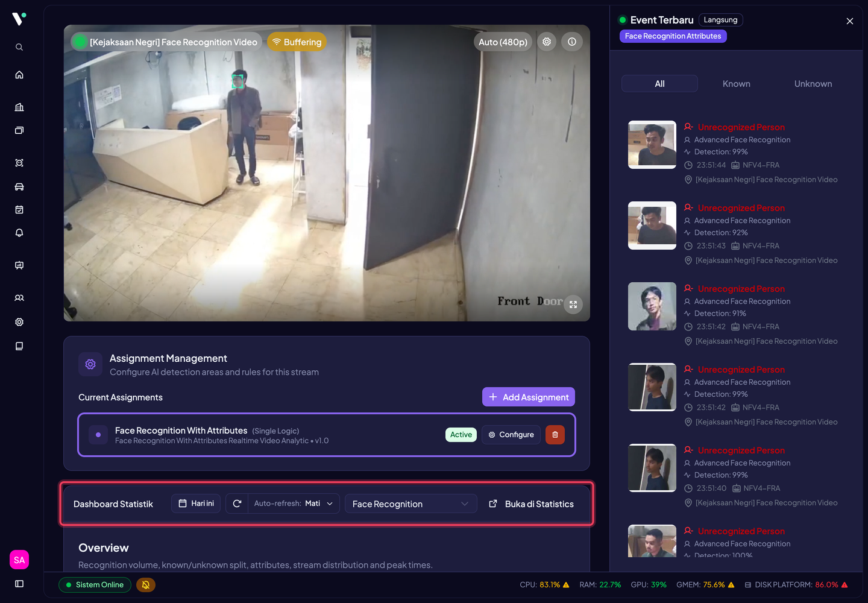
Task: Go to Home via the sidebar house icon
Action: click(19, 75)
